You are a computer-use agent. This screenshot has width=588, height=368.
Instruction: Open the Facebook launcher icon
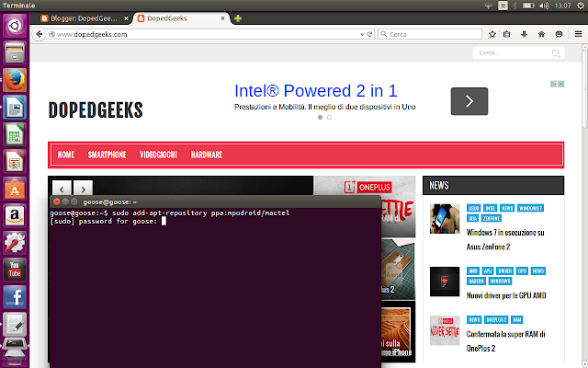click(15, 296)
